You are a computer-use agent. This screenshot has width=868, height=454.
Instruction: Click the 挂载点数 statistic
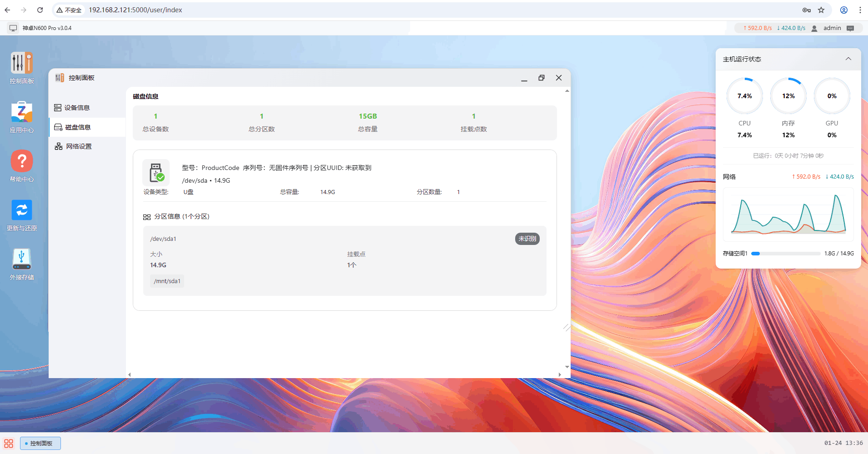pos(473,123)
